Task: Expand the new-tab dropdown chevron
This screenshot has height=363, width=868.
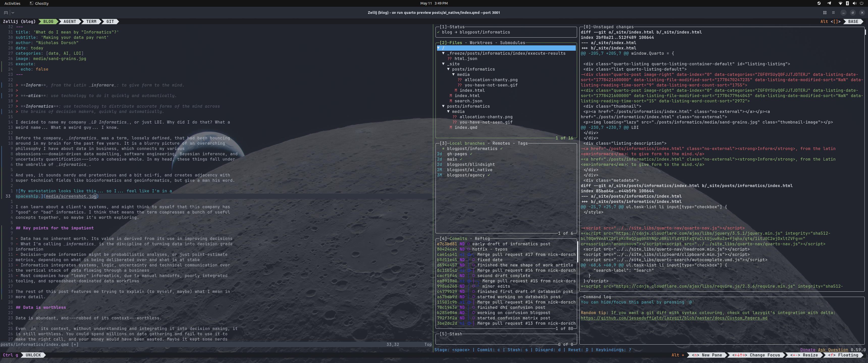Action: [x=13, y=13]
